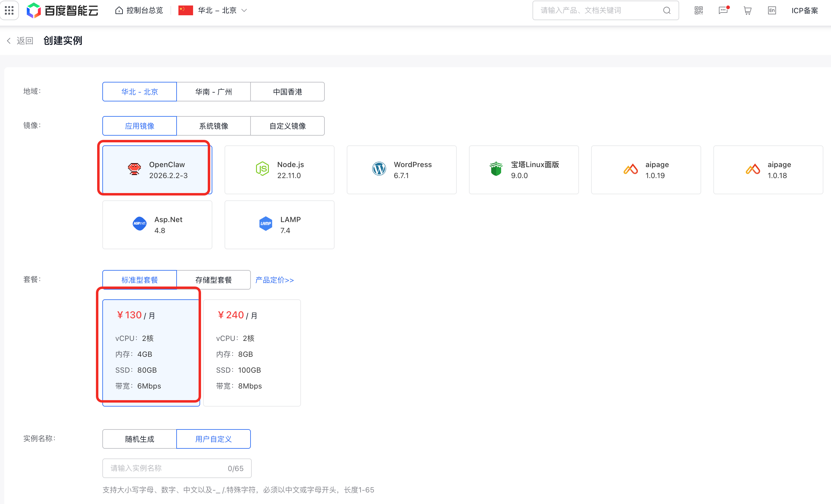
Task: Select the 华南 - 广州 region
Action: tap(214, 91)
